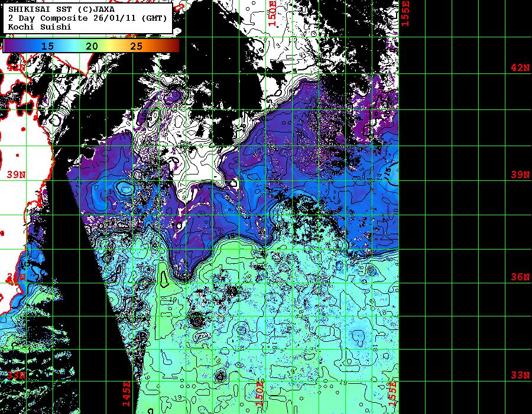This screenshot has height=414, width=532.
Task: Click the 36N latitude label on right margin
Action: tap(520, 277)
